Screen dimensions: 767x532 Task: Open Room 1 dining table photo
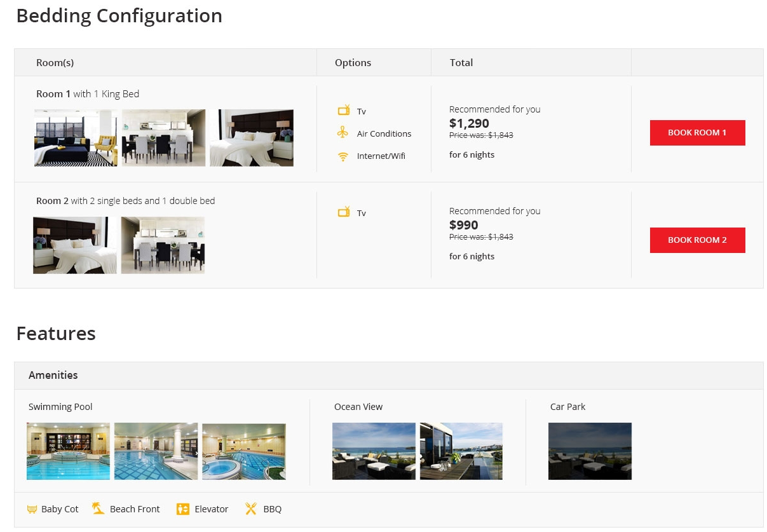[x=164, y=138]
